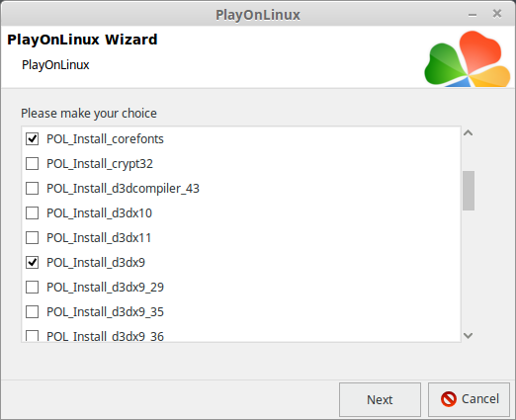Enable the POL_Install_crypt32 checkbox
This screenshot has height=420, width=516.
point(32,164)
